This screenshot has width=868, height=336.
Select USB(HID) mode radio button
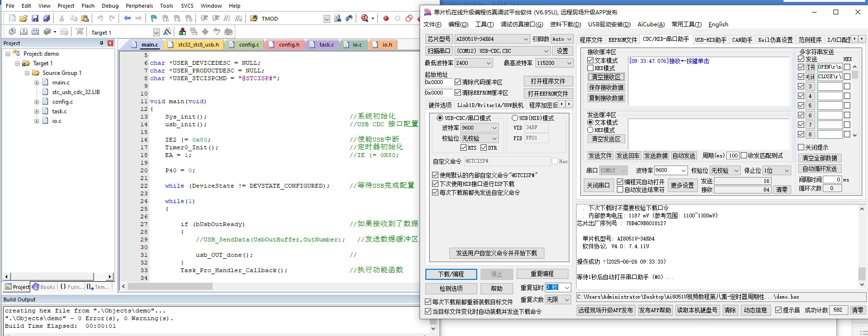pyautogui.click(x=515, y=118)
